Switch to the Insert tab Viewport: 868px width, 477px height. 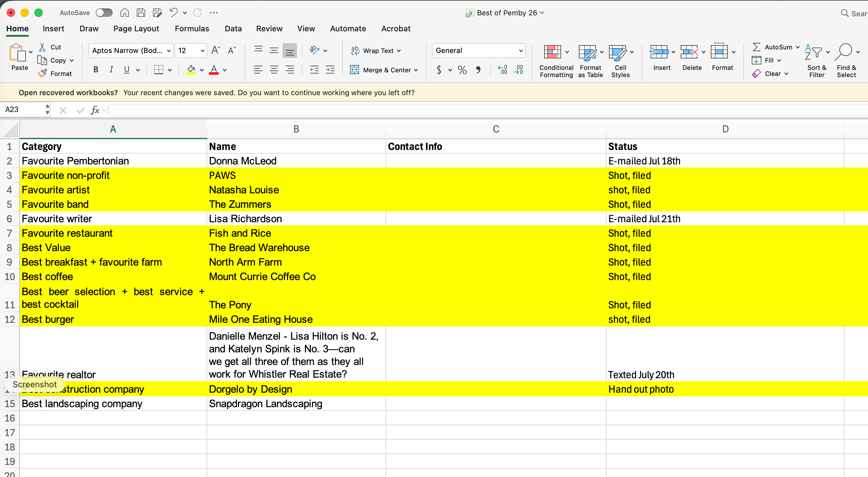coord(54,29)
